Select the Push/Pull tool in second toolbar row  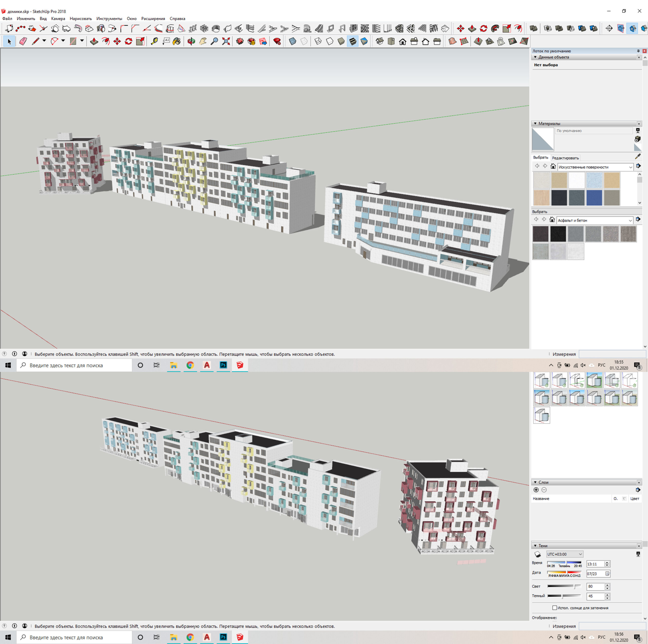[94, 41]
